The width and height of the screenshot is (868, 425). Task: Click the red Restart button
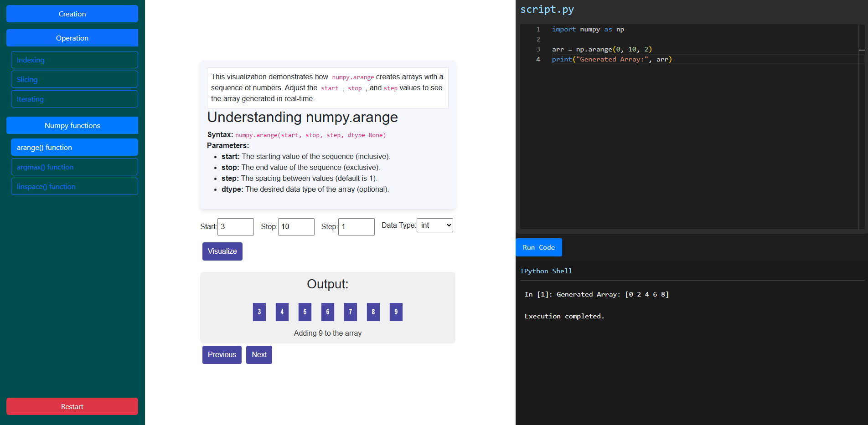72,406
